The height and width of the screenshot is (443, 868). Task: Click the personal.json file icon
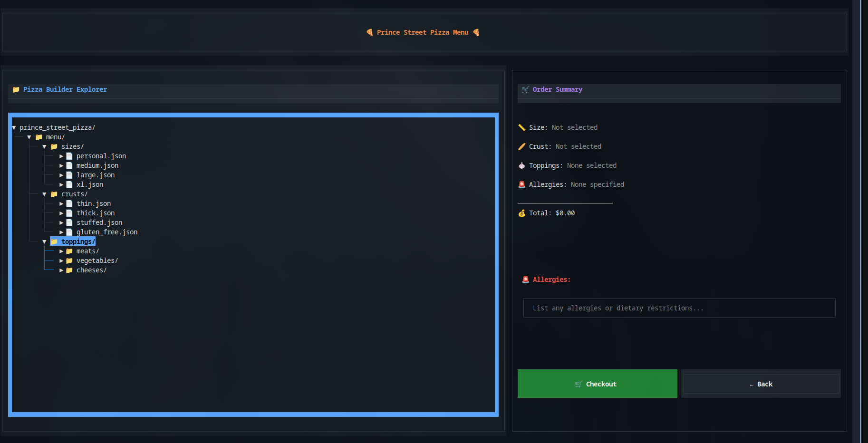pyautogui.click(x=69, y=156)
